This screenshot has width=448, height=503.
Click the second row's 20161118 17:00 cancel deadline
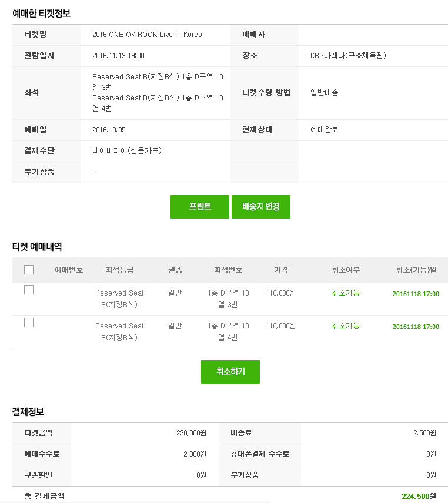(x=416, y=327)
